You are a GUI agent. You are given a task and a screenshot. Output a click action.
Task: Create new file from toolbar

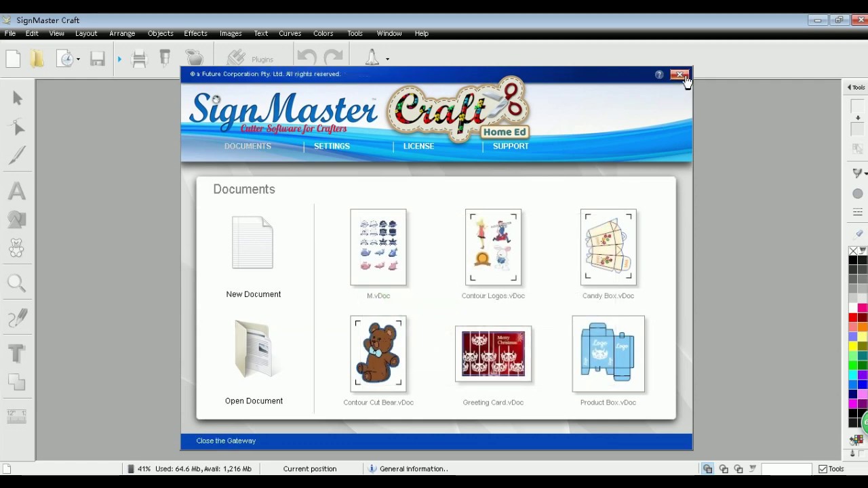[13, 59]
